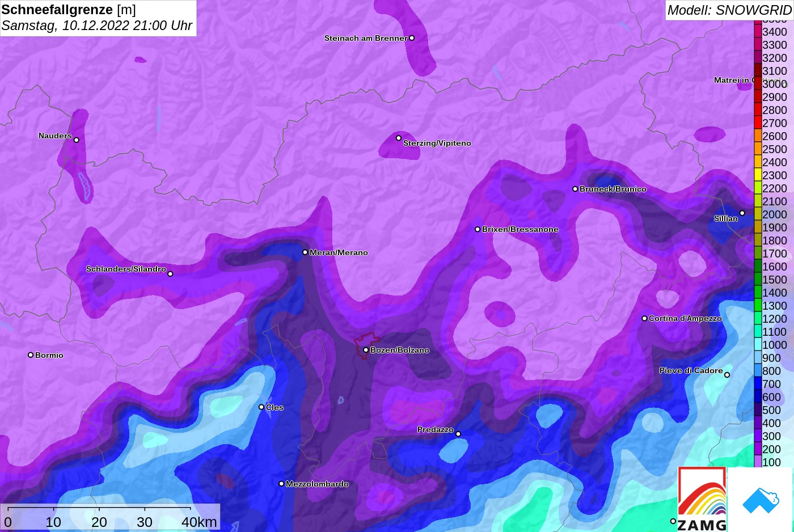Image resolution: width=794 pixels, height=532 pixels.
Task: Click the Cortina d'Ampezzo marker dot
Action: 644,318
